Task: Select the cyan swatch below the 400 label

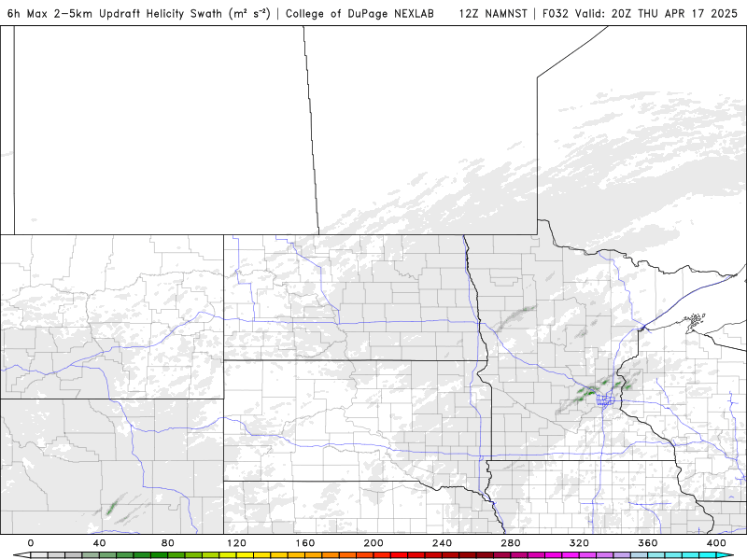Action: tap(708, 555)
